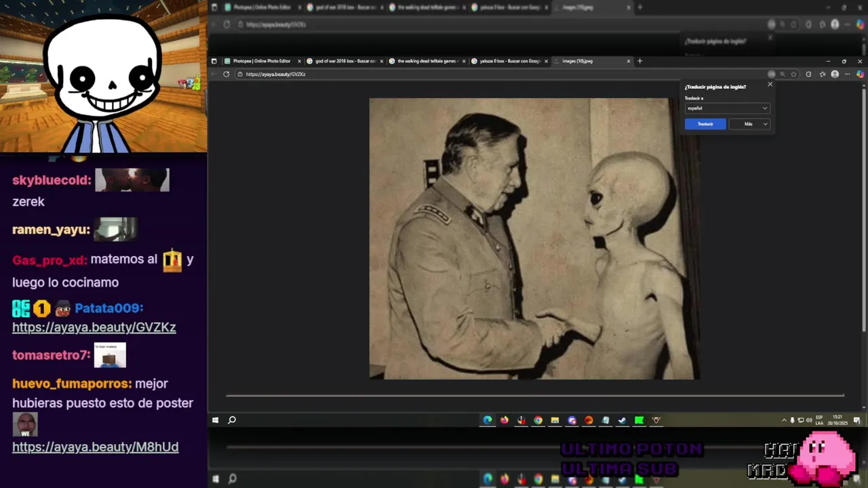Viewport: 868px width, 488px height.
Task: Click the Gas_pro_xd username in chat
Action: tap(50, 260)
